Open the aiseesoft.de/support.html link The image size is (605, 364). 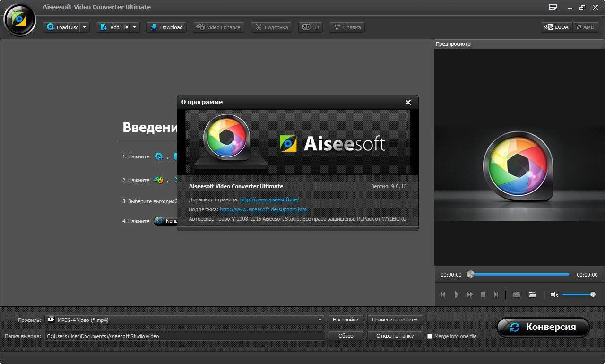coord(264,209)
